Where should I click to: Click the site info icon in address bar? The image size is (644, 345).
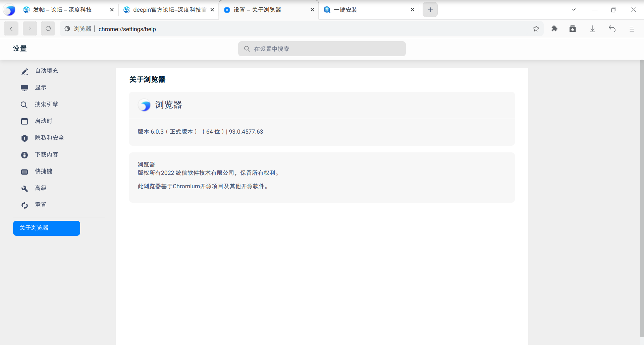point(67,29)
